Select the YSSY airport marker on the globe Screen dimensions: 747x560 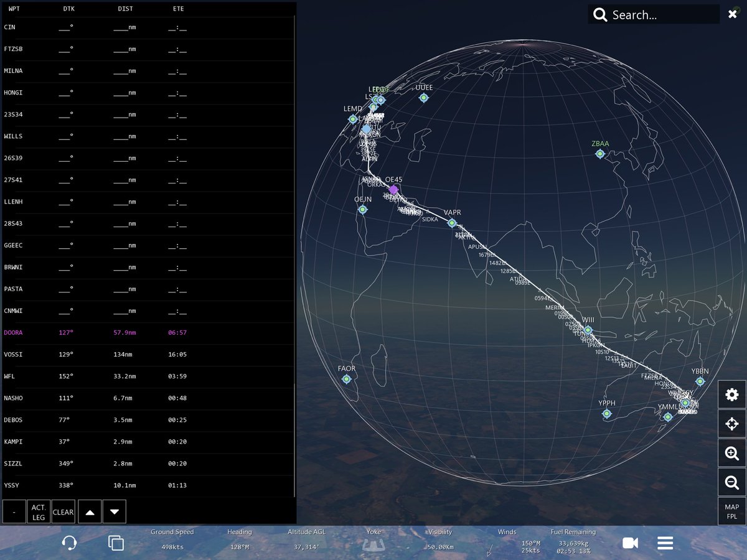point(685,403)
